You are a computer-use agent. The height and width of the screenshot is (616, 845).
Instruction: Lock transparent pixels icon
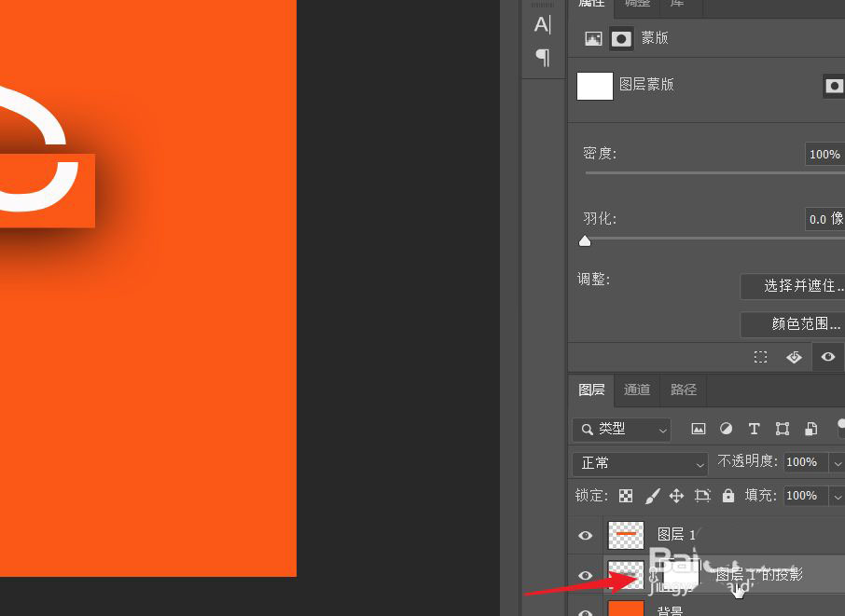pyautogui.click(x=626, y=496)
